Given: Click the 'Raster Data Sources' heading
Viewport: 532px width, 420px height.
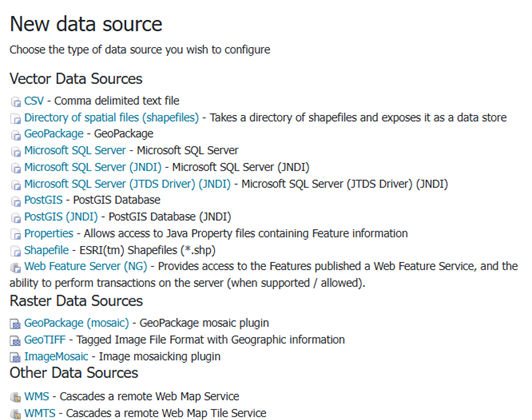Looking at the screenshot, I should tap(76, 301).
